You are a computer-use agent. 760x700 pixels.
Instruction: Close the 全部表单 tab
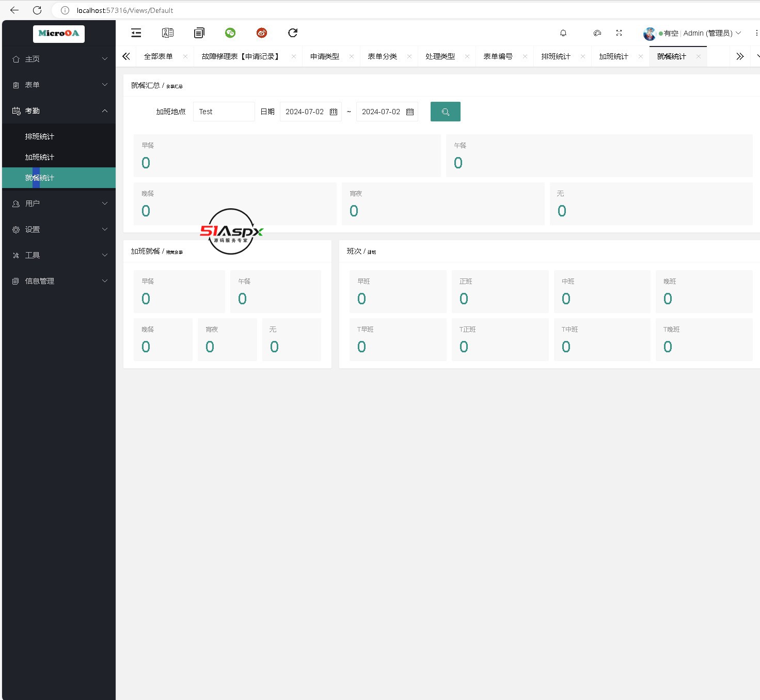(x=185, y=56)
